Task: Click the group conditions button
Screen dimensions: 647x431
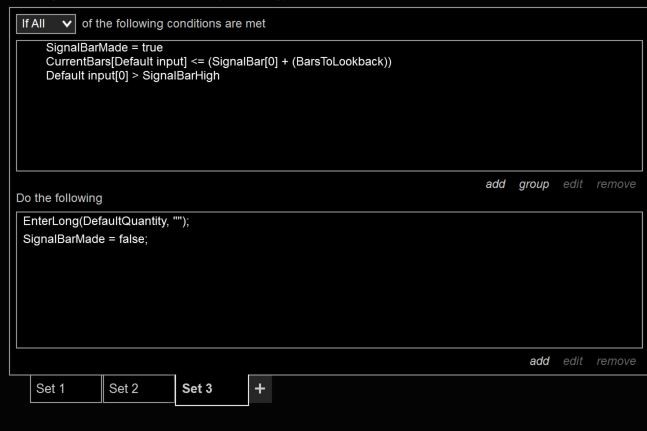Action: pos(534,184)
